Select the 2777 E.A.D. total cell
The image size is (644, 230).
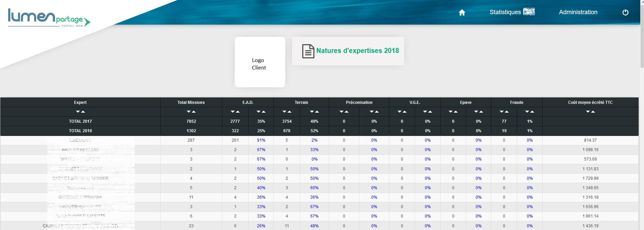[235, 121]
